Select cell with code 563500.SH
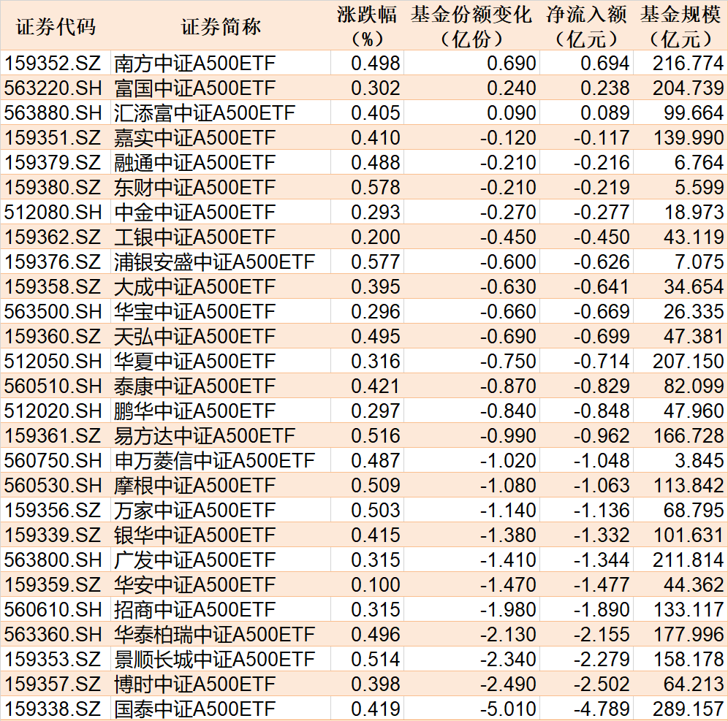 pyautogui.click(x=56, y=311)
